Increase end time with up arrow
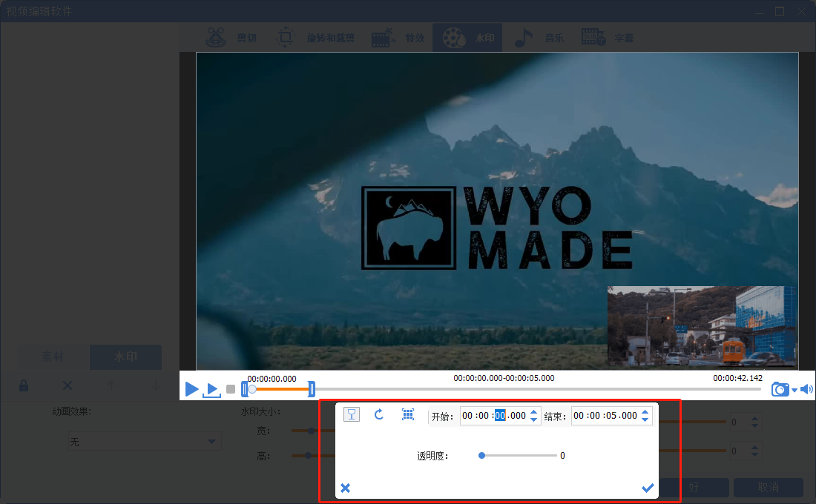This screenshot has width=816, height=504. (645, 412)
